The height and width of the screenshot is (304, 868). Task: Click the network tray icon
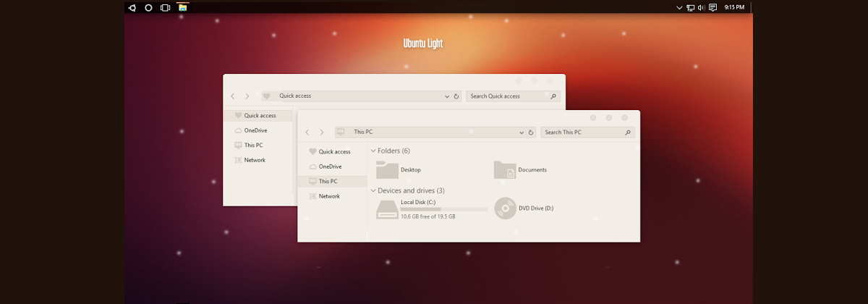tap(690, 7)
